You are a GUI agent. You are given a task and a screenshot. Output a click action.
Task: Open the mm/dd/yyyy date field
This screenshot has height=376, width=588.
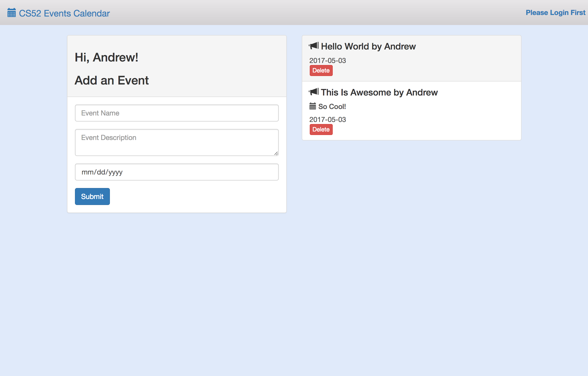coord(177,172)
